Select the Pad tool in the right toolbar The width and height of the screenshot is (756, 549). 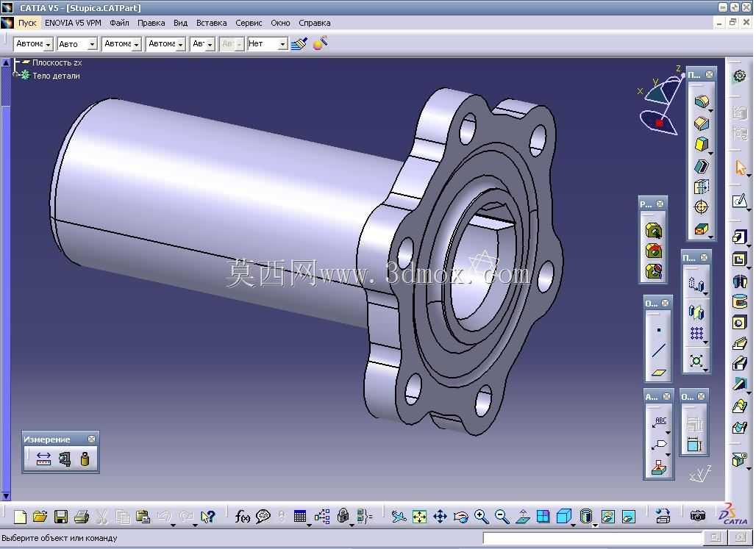tap(739, 236)
